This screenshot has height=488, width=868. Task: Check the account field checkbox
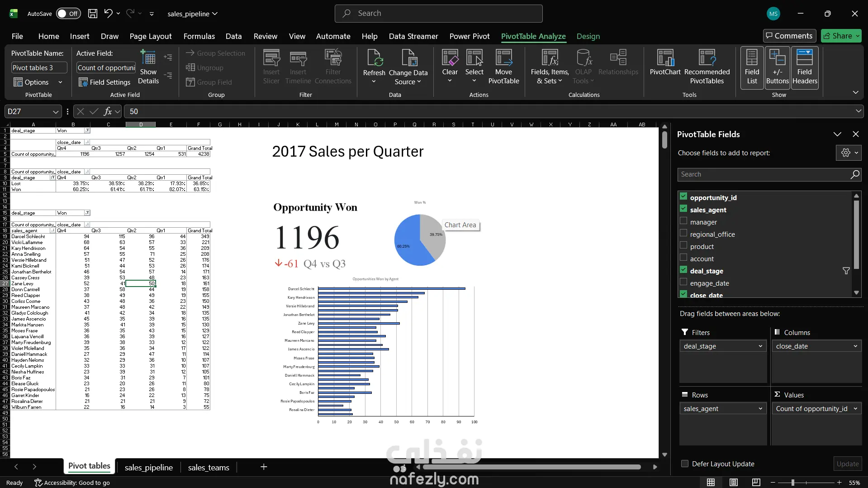tap(683, 258)
